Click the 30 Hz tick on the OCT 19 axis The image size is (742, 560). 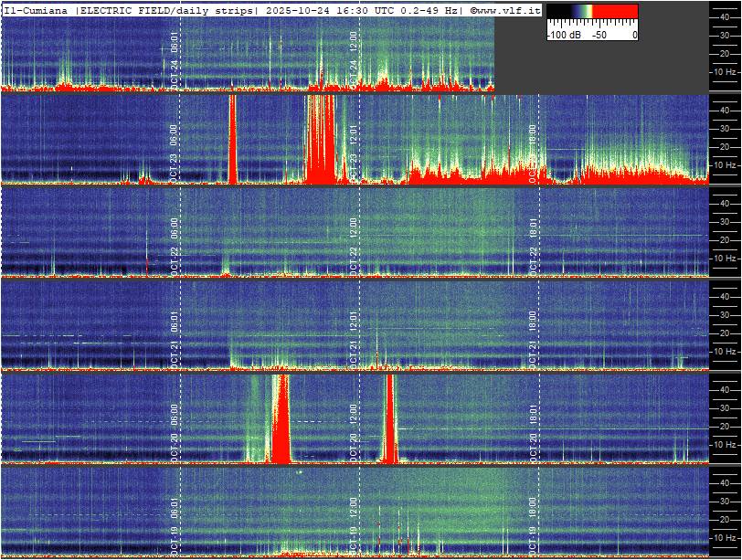(x=724, y=500)
